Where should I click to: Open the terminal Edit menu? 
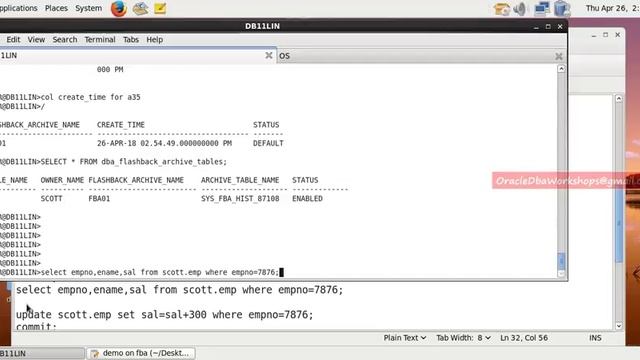pyautogui.click(x=13, y=40)
